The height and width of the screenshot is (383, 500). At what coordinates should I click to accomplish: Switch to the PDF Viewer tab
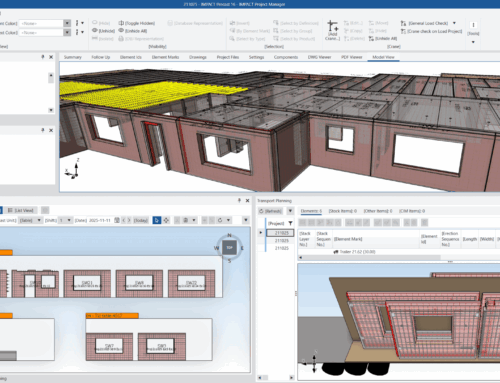(351, 57)
